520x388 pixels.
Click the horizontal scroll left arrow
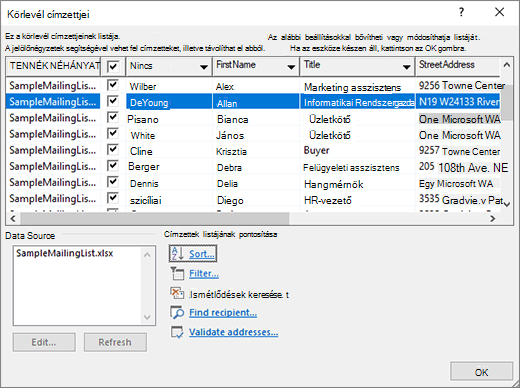[x=13, y=219]
